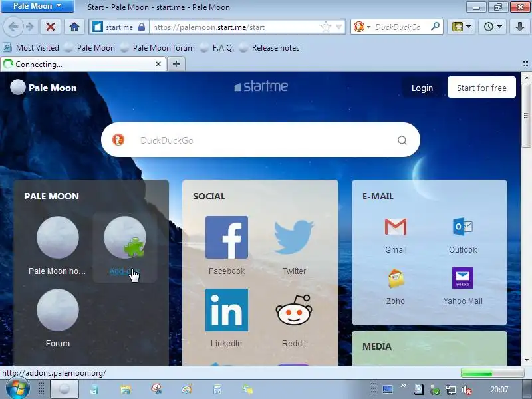Open the Yahoo Mail tile

(463, 287)
